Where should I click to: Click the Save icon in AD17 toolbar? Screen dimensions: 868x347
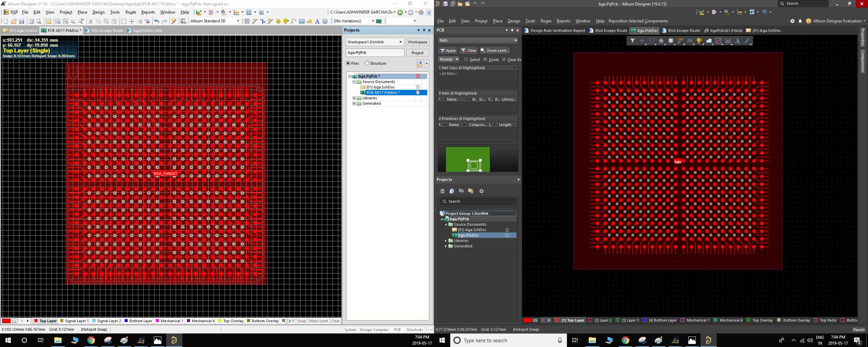22,21
